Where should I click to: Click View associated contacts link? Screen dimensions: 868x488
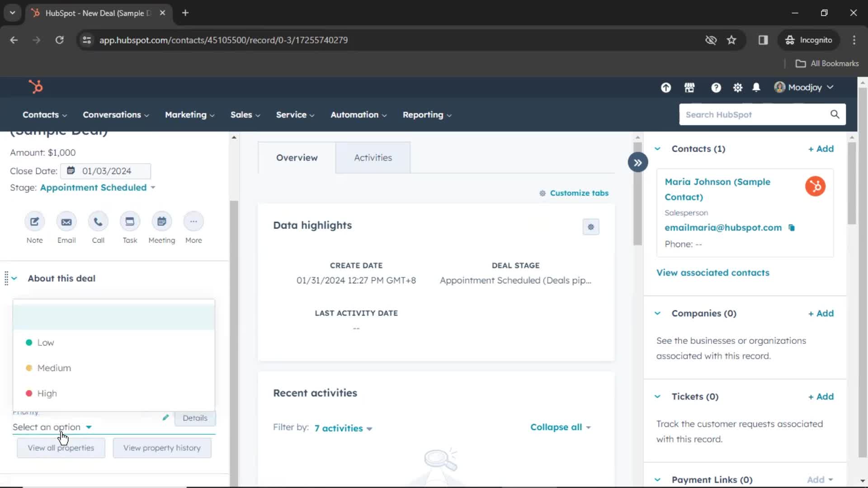712,272
